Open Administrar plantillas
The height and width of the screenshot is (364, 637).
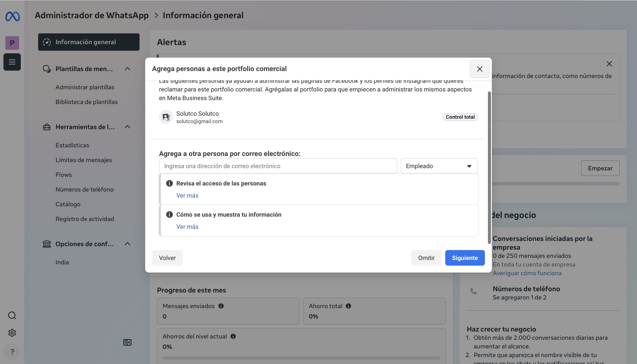85,87
